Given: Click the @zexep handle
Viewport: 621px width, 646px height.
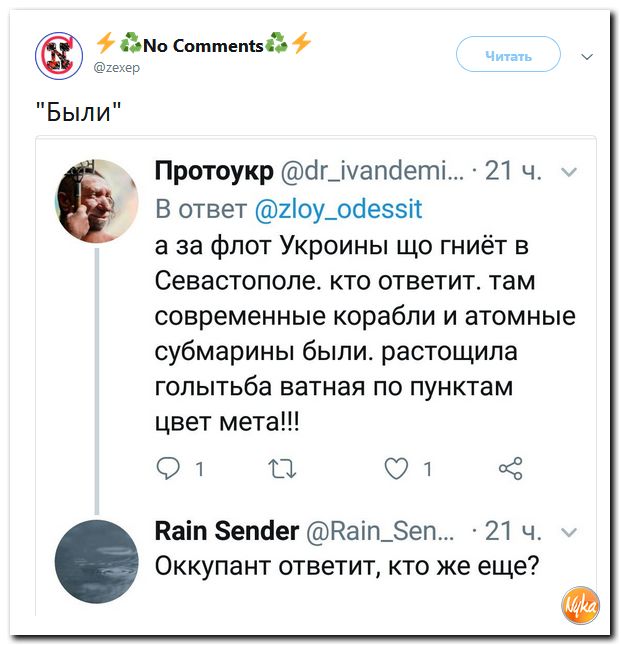Looking at the screenshot, I should pyautogui.click(x=117, y=67).
